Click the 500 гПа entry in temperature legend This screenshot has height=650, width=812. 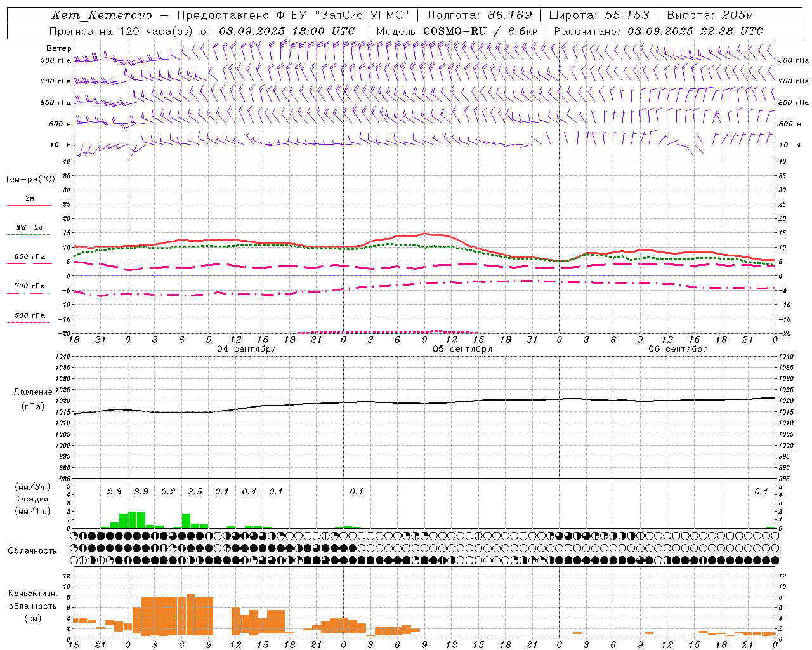pyautogui.click(x=29, y=315)
